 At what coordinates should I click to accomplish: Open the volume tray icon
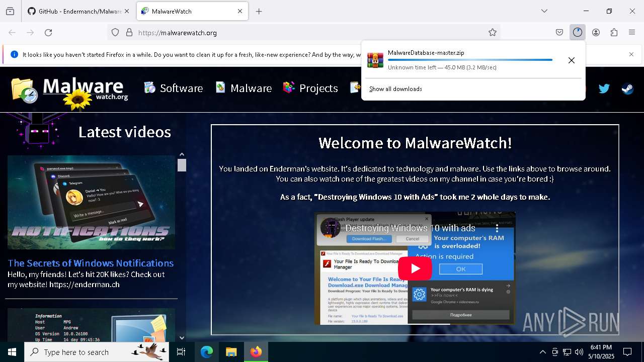pyautogui.click(x=579, y=352)
